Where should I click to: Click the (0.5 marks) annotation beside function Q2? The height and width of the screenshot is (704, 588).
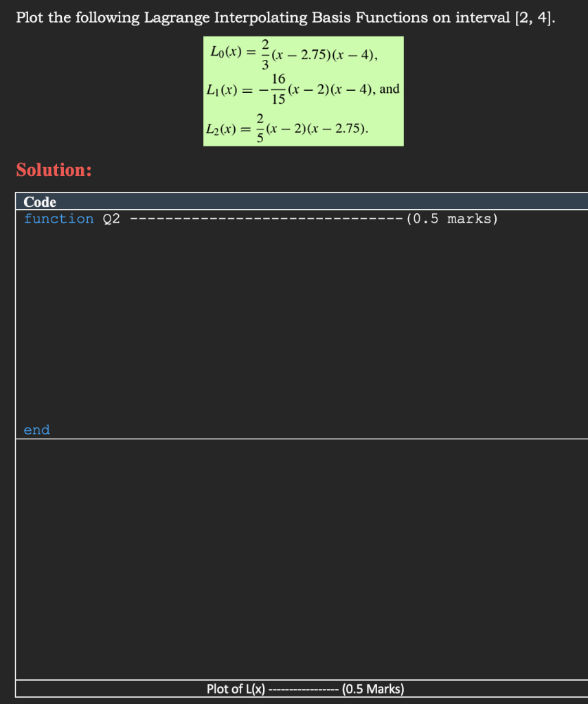tap(453, 219)
